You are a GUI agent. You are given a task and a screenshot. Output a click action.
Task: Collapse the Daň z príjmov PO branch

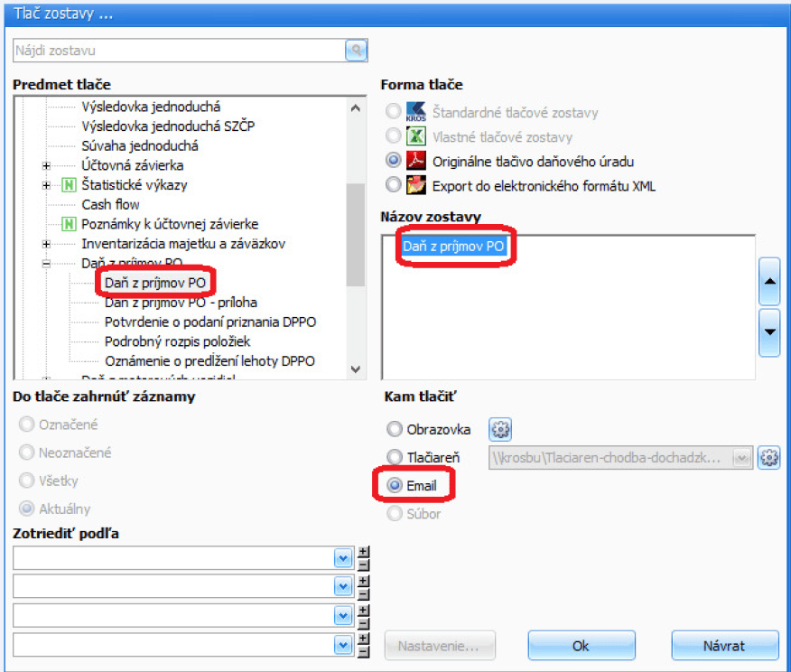click(47, 264)
